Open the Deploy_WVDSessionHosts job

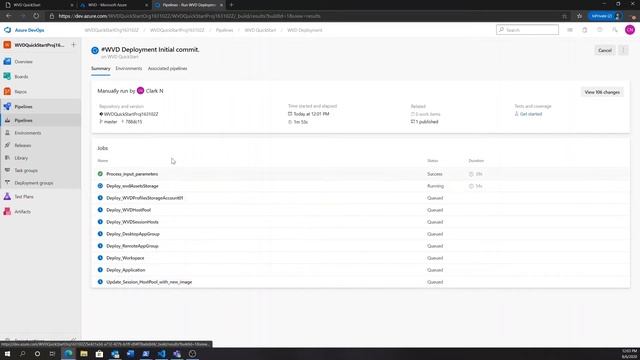[x=132, y=222]
